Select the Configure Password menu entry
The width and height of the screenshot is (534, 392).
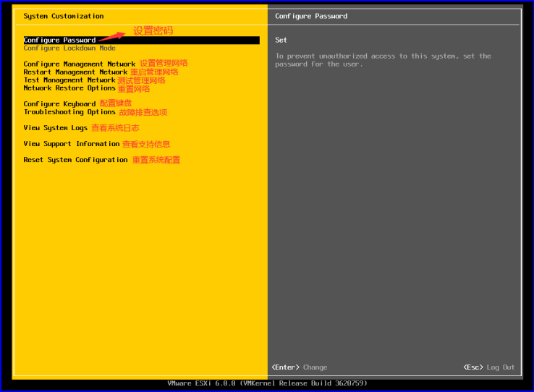(141, 41)
